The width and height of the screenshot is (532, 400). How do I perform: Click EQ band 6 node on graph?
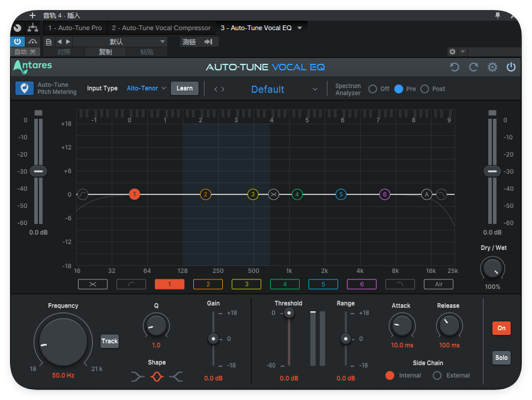click(x=384, y=194)
